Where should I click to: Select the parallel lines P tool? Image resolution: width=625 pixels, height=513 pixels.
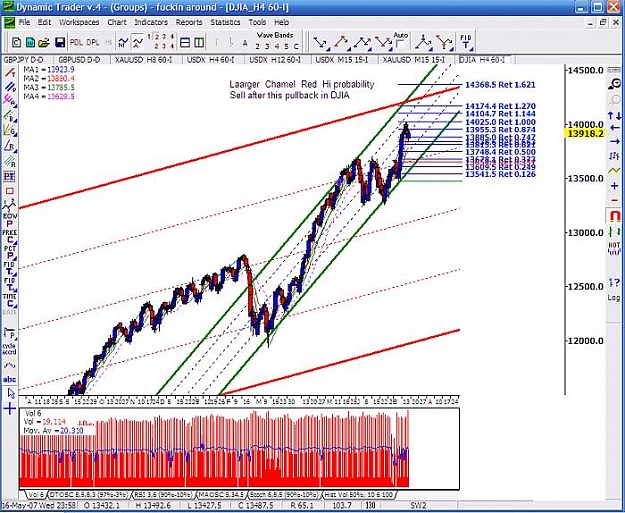(x=10, y=88)
